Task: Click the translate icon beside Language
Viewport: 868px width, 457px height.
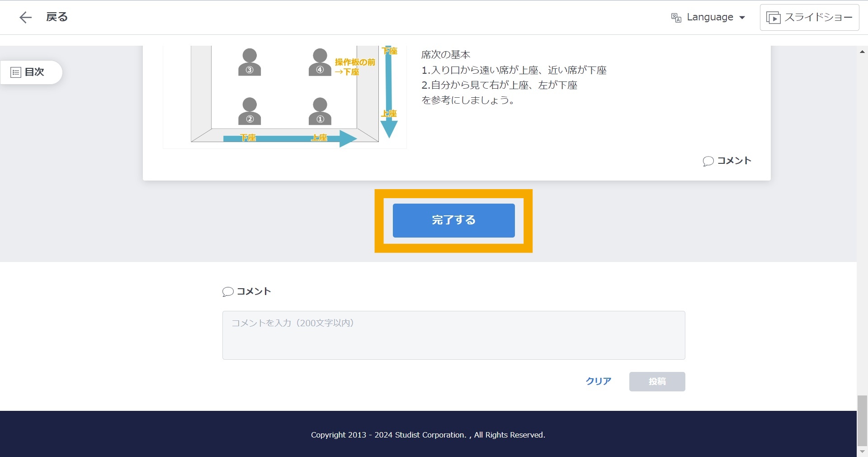Action: [676, 18]
